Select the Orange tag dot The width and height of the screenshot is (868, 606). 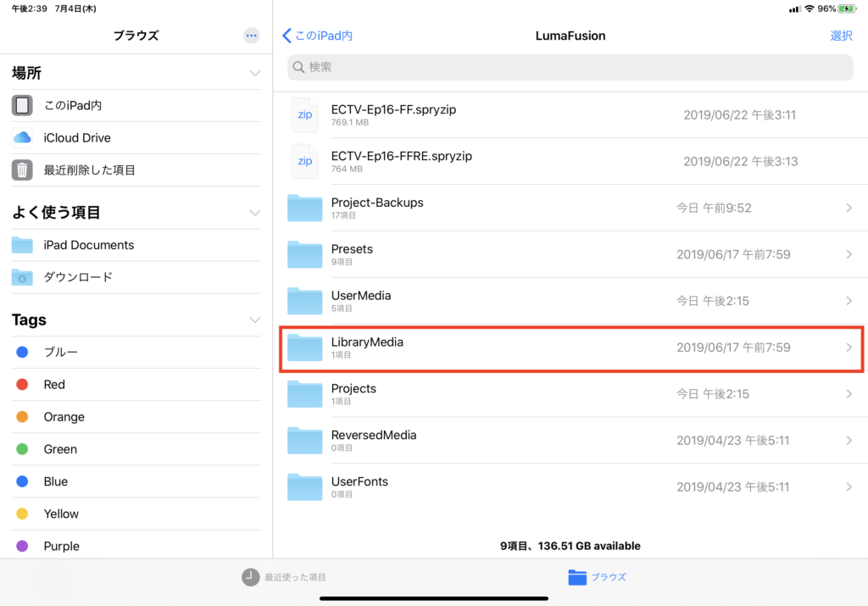(22, 417)
